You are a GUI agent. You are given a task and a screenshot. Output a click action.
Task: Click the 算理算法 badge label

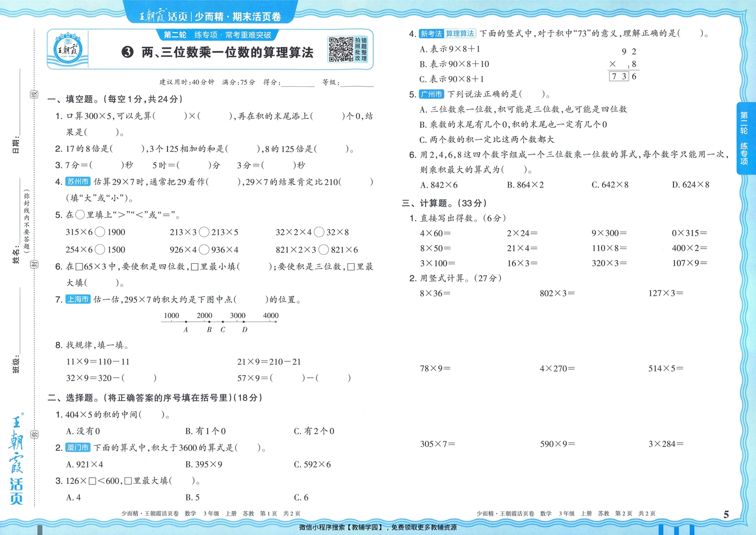[x=460, y=33]
